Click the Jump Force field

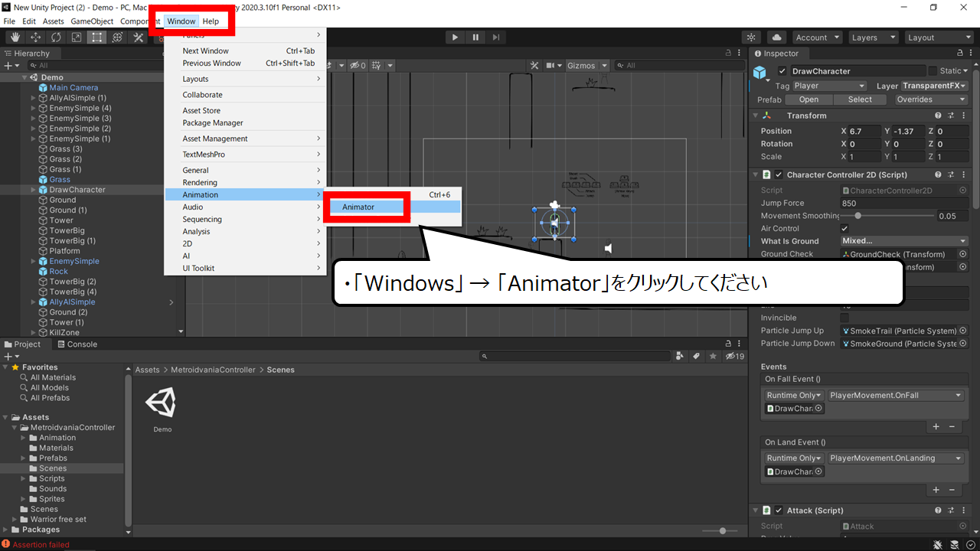point(903,203)
